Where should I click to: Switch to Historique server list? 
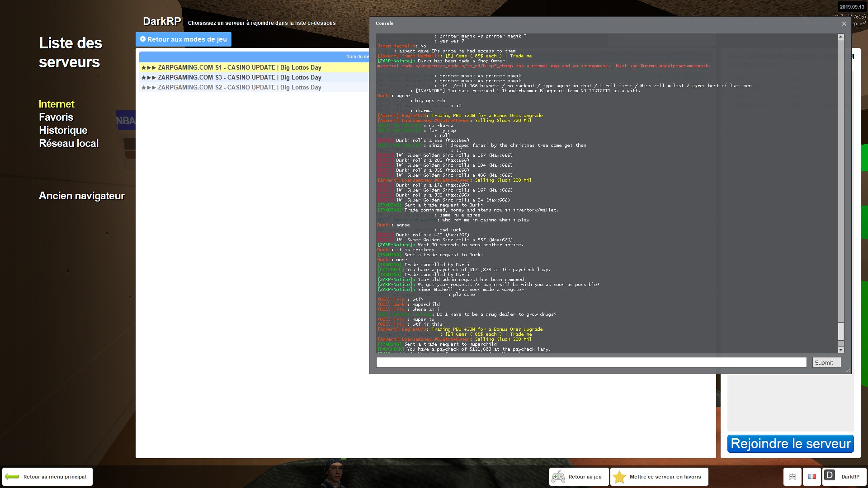[x=63, y=130]
